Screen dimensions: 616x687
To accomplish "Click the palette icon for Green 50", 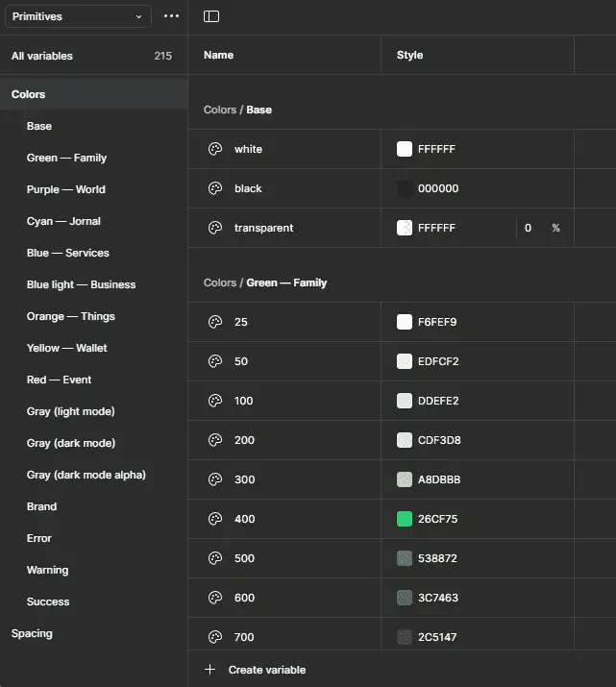I will click(x=215, y=361).
